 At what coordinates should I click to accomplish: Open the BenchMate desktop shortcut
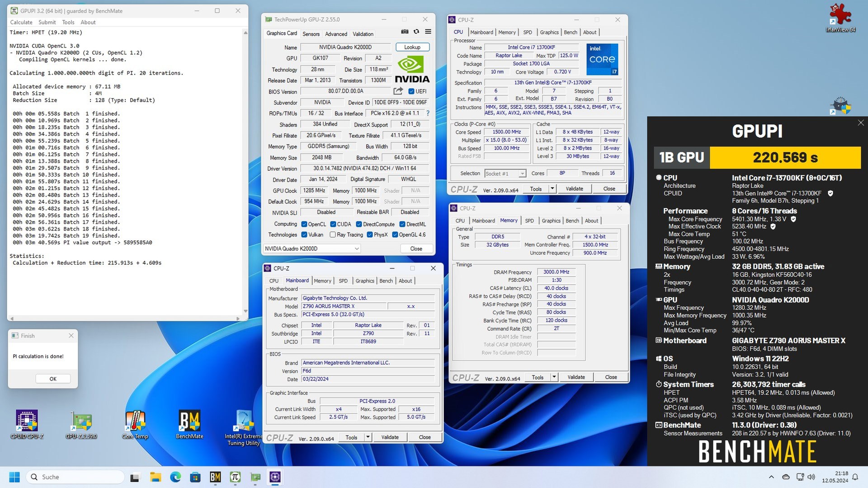(189, 425)
